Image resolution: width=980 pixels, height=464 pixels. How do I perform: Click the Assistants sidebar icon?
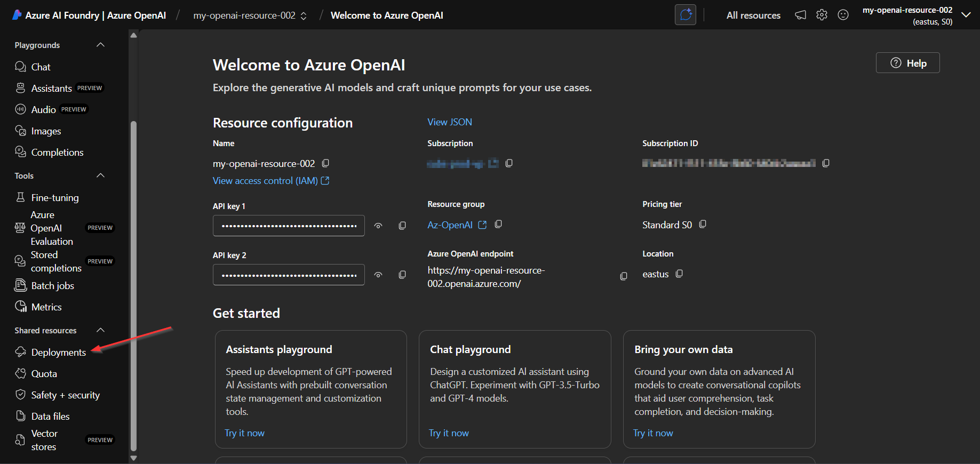pos(20,88)
